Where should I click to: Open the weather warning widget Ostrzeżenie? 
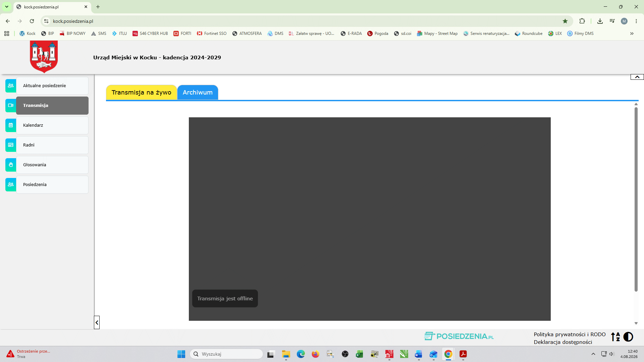[29, 354]
